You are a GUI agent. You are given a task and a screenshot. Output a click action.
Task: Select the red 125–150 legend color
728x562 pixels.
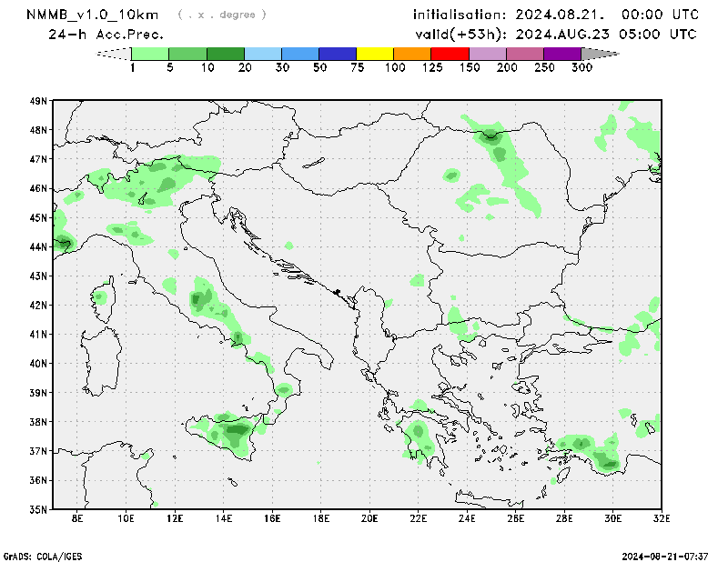(450, 54)
